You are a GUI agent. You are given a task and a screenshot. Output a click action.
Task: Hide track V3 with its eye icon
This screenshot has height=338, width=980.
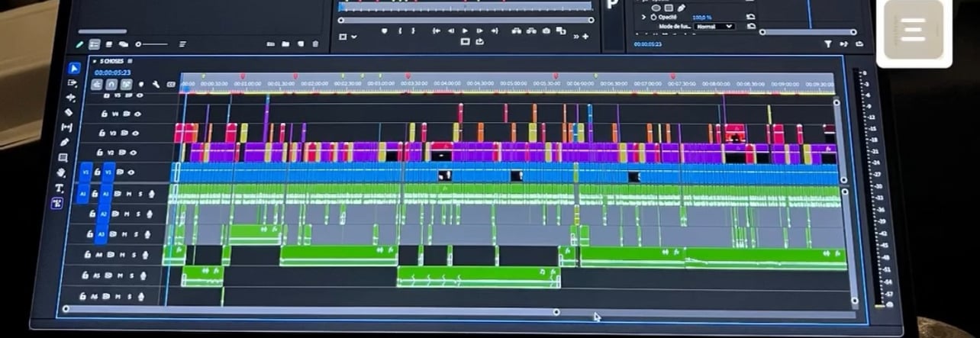(135, 133)
